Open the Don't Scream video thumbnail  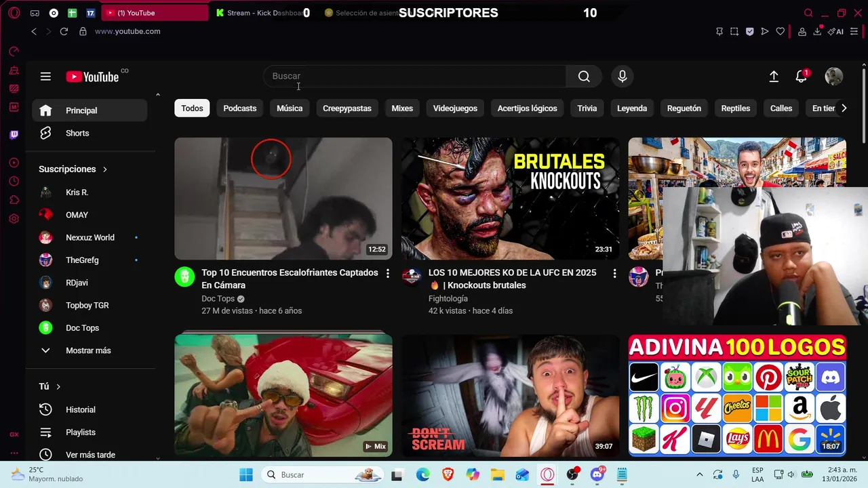[510, 395]
